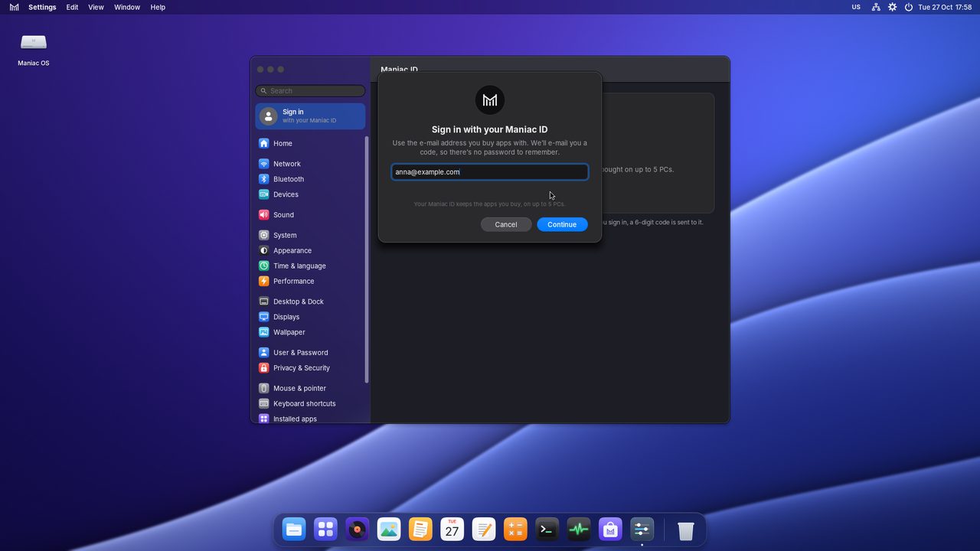Open Privacy & Security settings
Image resolution: width=980 pixels, height=551 pixels.
tap(310, 368)
